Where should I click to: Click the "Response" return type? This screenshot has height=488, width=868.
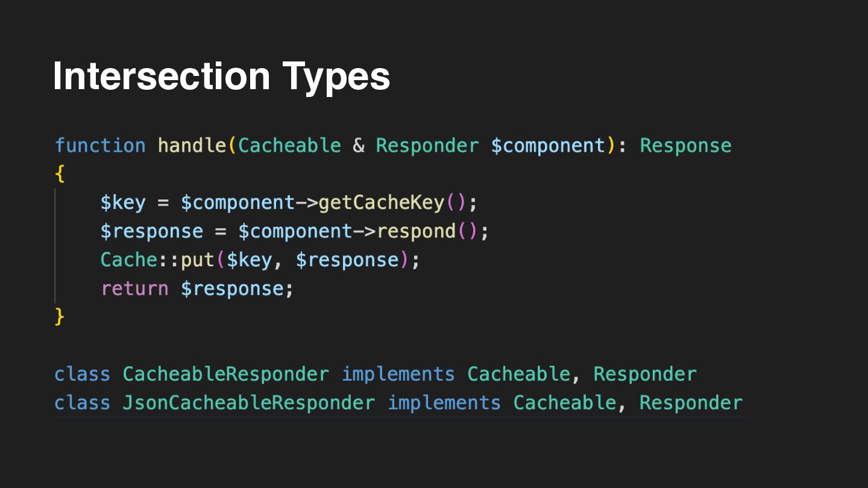tap(685, 146)
